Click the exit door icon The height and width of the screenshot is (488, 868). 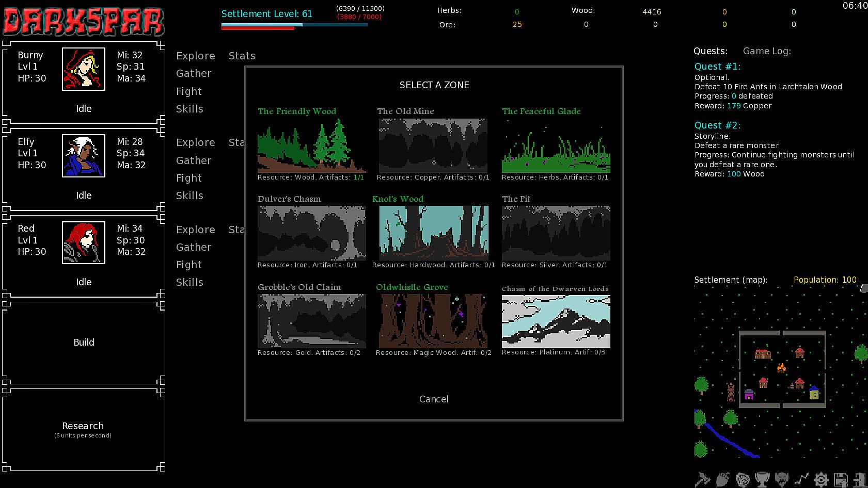859,479
